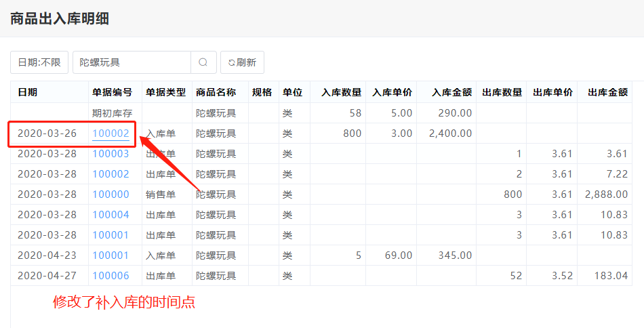This screenshot has width=644, height=328.
Task: Click the 单据编号 column header
Action: pos(113,92)
